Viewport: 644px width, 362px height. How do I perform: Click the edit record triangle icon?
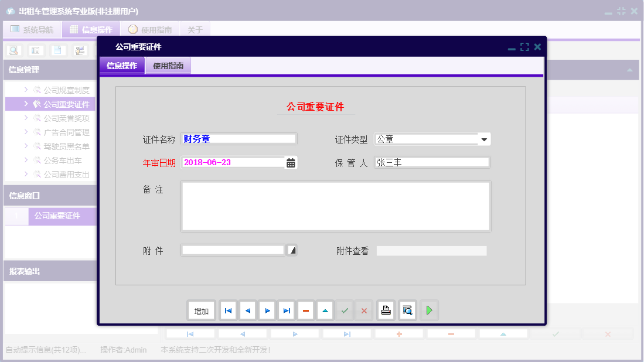pyautogui.click(x=325, y=310)
